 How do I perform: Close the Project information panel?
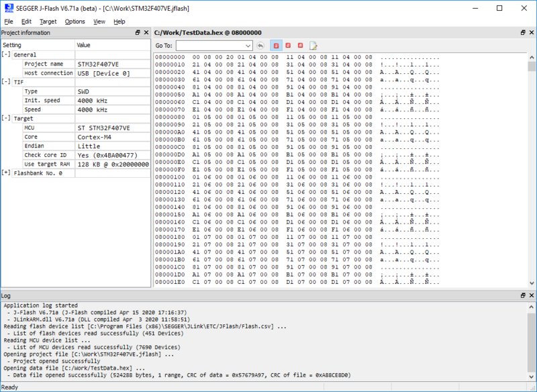(x=146, y=32)
